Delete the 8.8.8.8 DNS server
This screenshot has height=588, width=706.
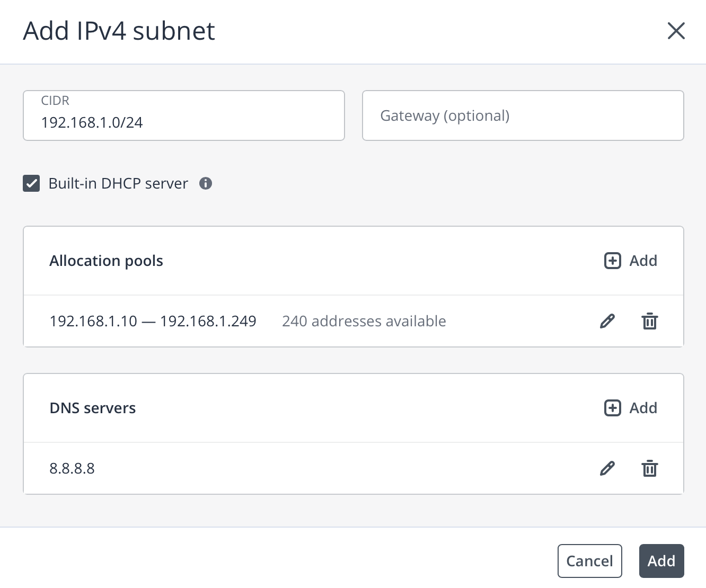tap(650, 468)
